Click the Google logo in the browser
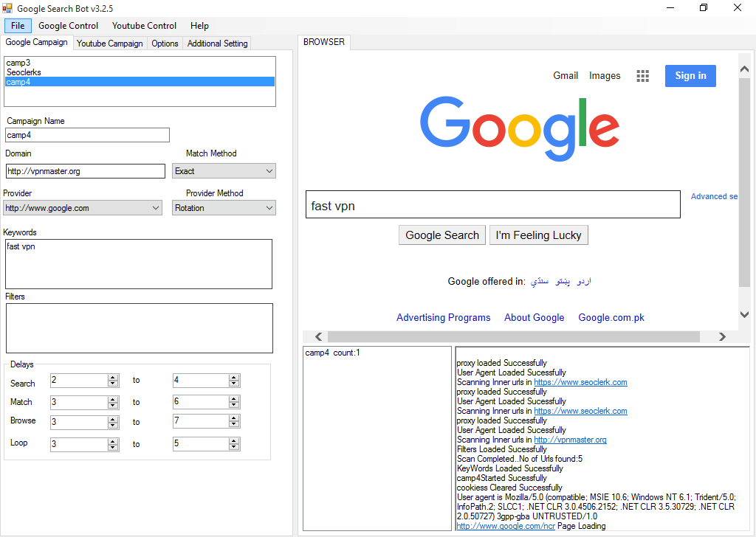This screenshot has height=537, width=756. 520,128
